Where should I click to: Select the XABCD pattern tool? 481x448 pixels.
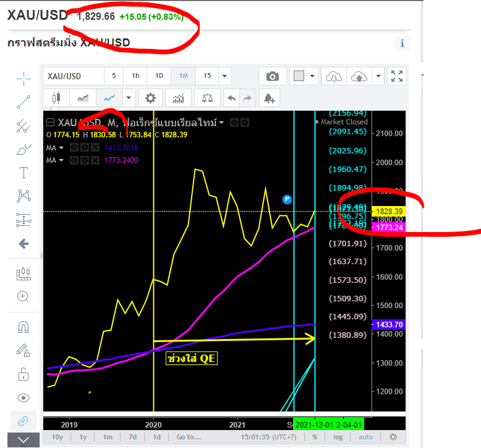tap(23, 196)
